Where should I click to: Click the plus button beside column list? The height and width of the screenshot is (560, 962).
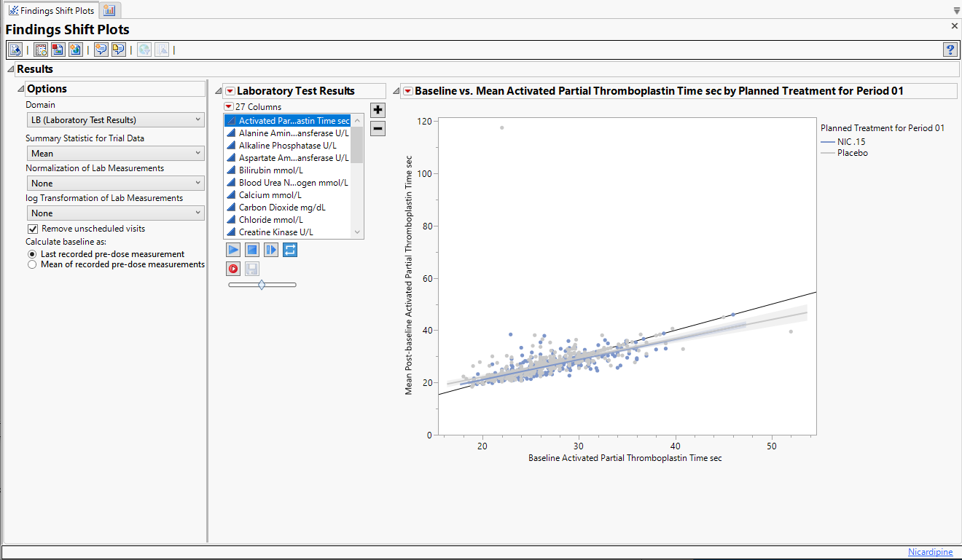point(378,110)
